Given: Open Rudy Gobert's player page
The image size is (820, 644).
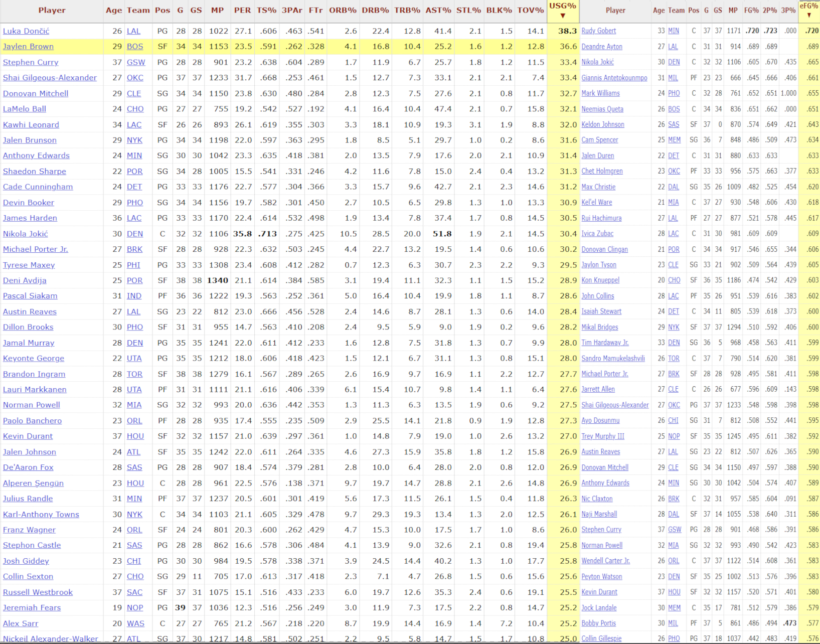Looking at the screenshot, I should (599, 31).
